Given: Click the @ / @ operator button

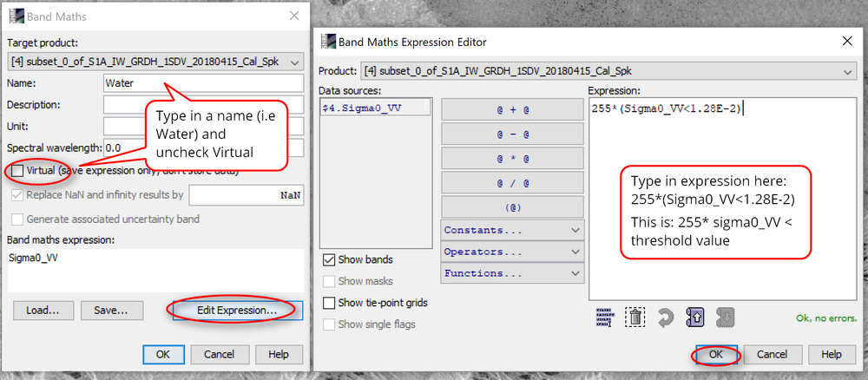Looking at the screenshot, I should coord(512,182).
